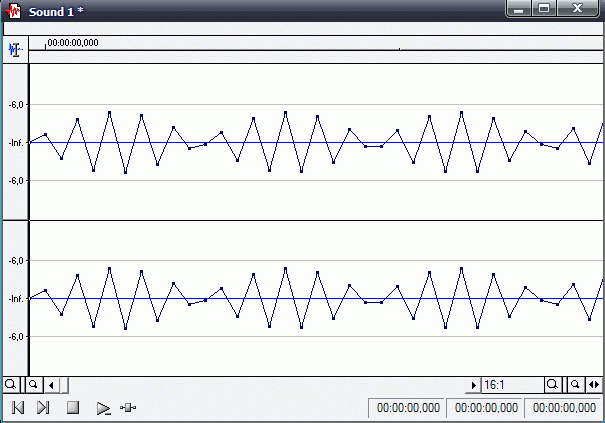Click the 16:1 zoom ratio field
The image size is (605, 423).
[x=510, y=385]
